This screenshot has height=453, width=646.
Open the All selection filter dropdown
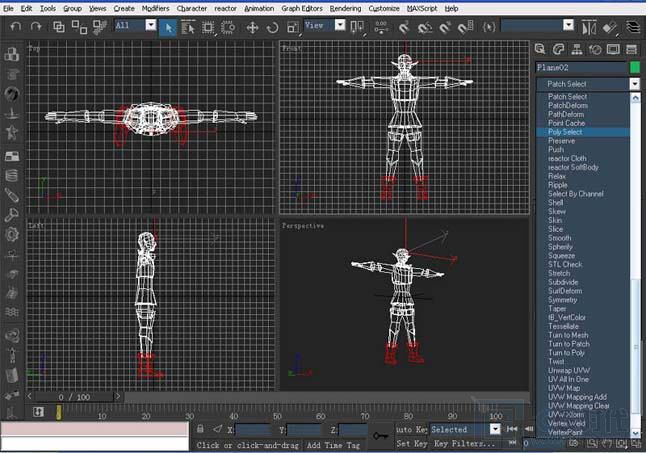[x=151, y=26]
